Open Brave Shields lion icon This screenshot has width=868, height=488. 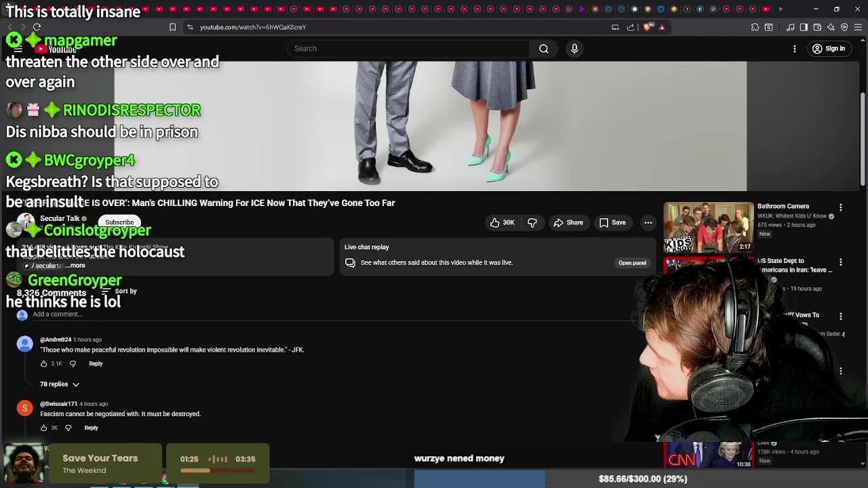point(647,27)
